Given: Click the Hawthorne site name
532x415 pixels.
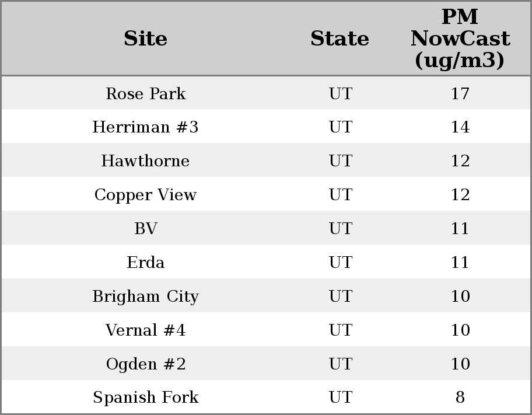Looking at the screenshot, I should 145,161.
